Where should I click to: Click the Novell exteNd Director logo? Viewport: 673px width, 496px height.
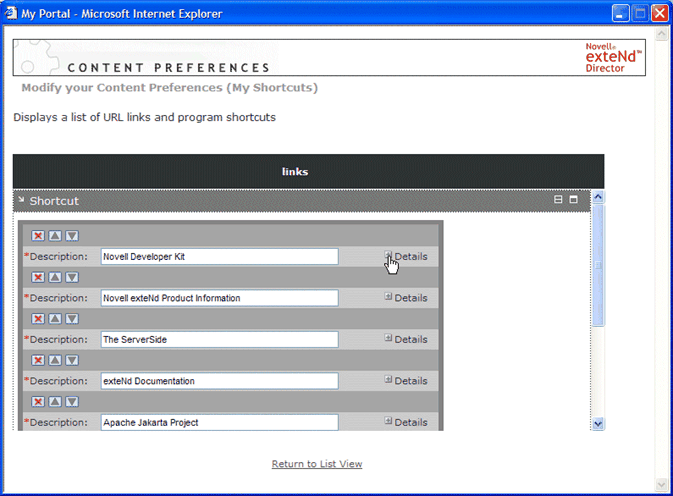pos(613,57)
